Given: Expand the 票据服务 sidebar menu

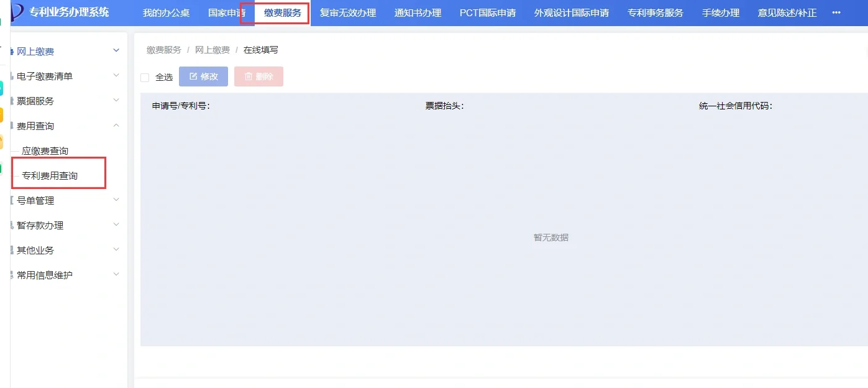Looking at the screenshot, I should click(x=116, y=101).
